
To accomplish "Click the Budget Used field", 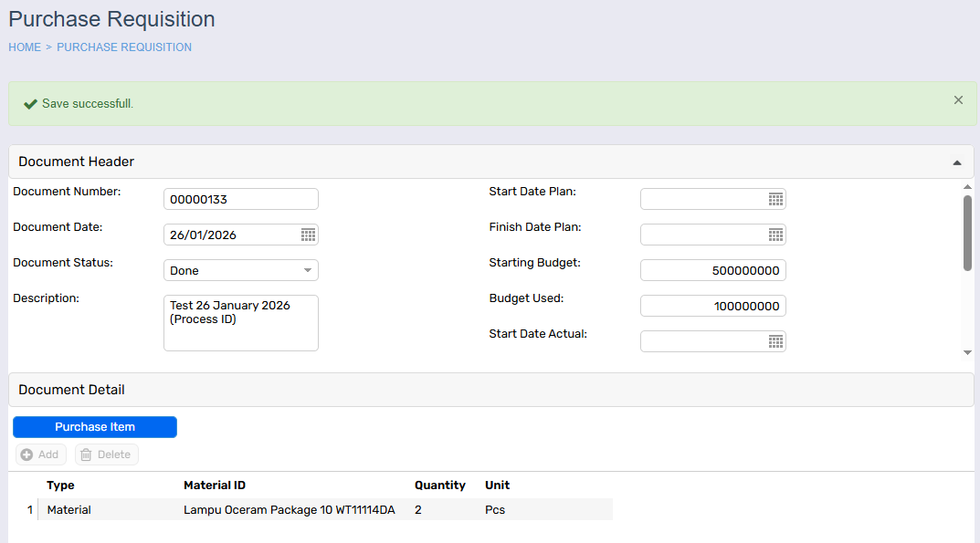I will coord(712,306).
